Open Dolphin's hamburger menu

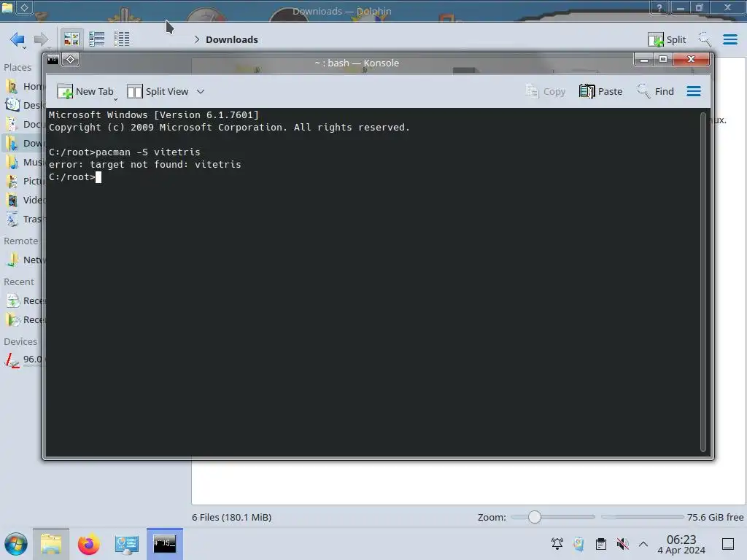[x=729, y=39]
